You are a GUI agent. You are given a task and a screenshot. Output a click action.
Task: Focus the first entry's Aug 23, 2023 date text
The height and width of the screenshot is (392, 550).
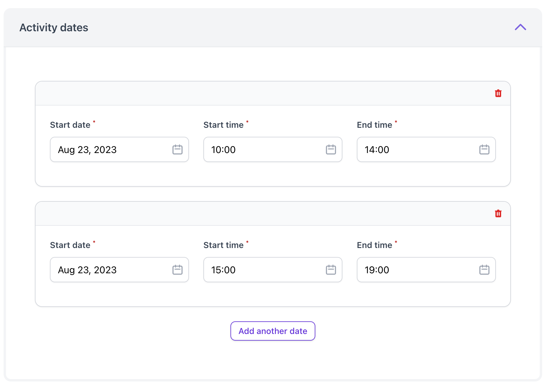87,150
